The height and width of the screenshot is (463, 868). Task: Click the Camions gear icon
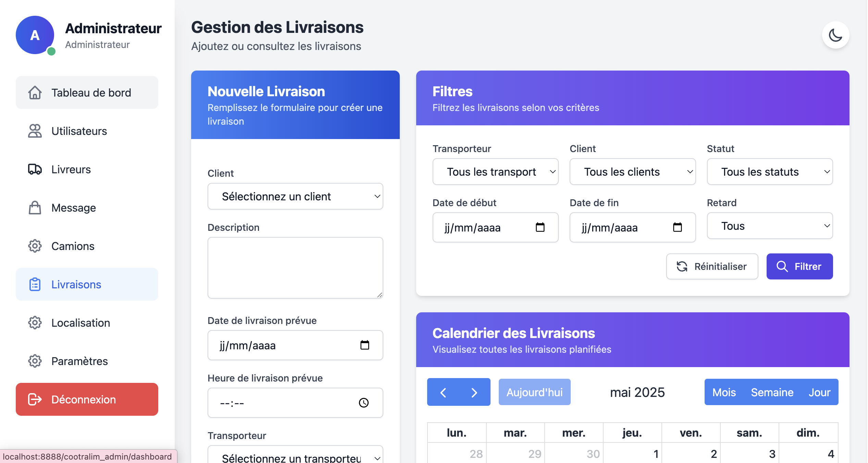click(35, 246)
